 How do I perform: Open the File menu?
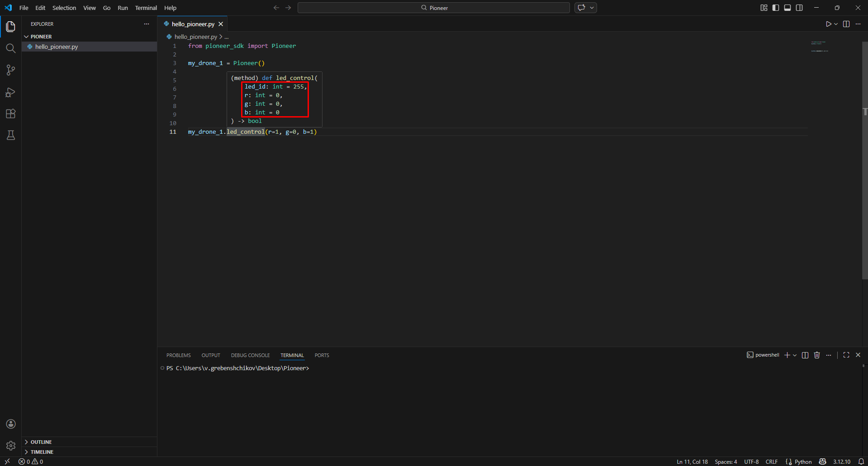pyautogui.click(x=24, y=8)
